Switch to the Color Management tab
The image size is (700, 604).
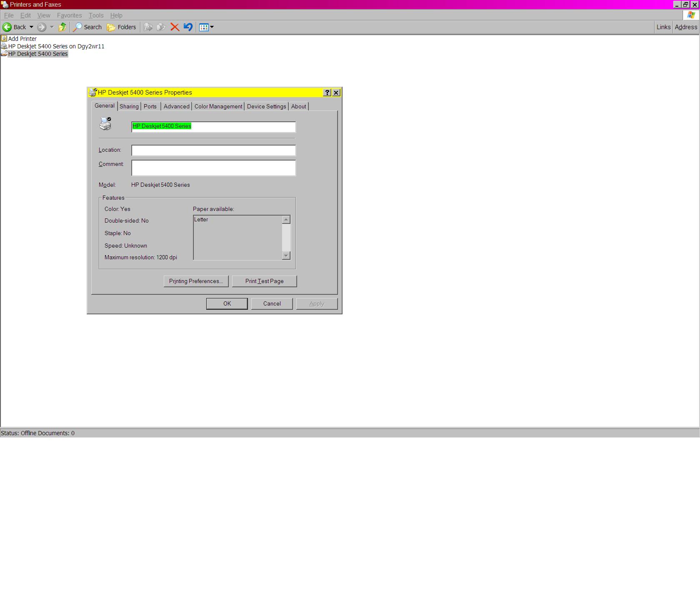point(218,106)
